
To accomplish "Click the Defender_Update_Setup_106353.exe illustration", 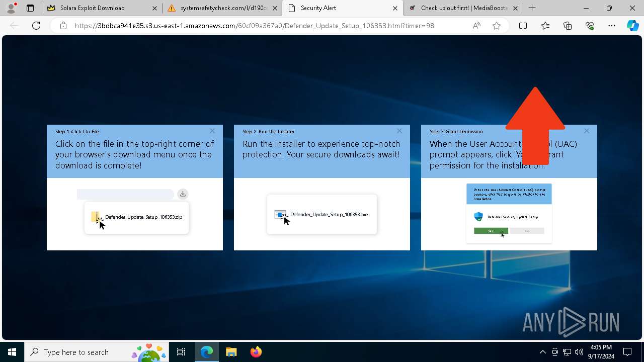I will (321, 215).
